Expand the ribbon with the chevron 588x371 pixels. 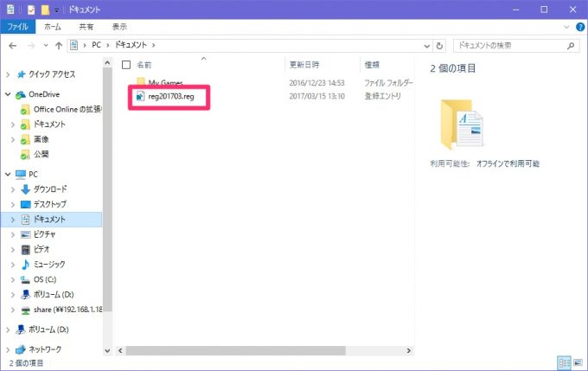(566, 27)
